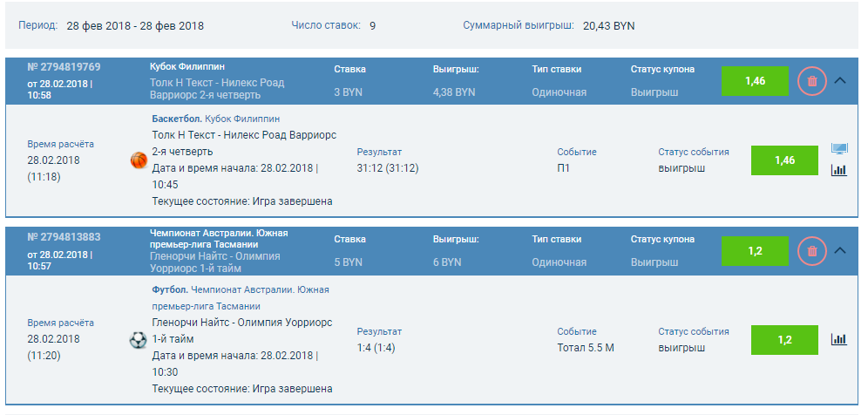Image resolution: width=868 pixels, height=415 pixels.
Task: Click match title Толк Н Текст - Нилекс Роад Варриорс
Action: point(243,135)
